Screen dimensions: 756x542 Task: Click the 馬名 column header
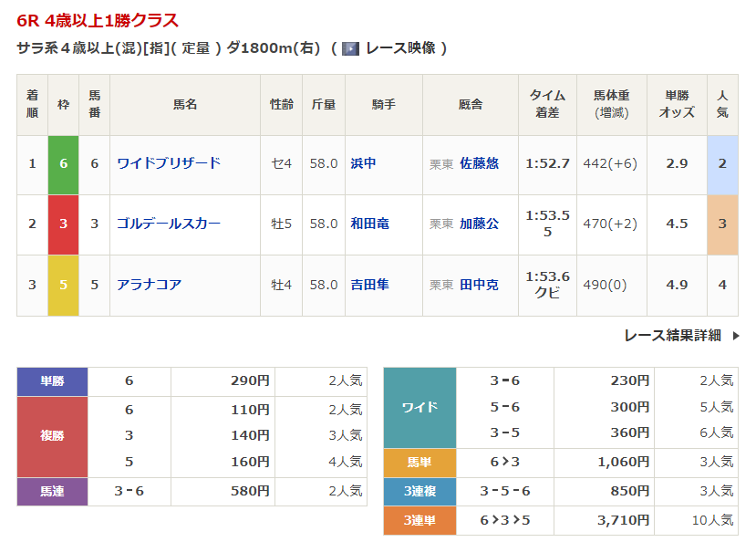(185, 104)
